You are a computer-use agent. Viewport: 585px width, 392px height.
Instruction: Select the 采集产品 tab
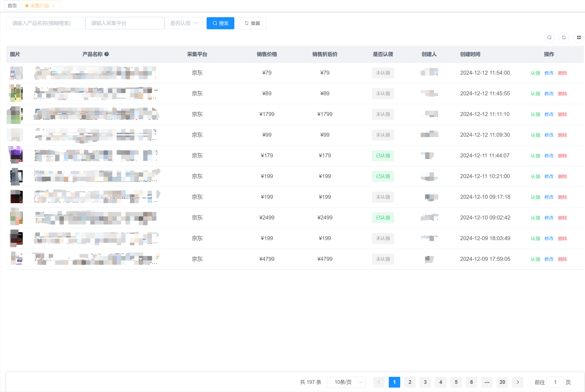[39, 6]
